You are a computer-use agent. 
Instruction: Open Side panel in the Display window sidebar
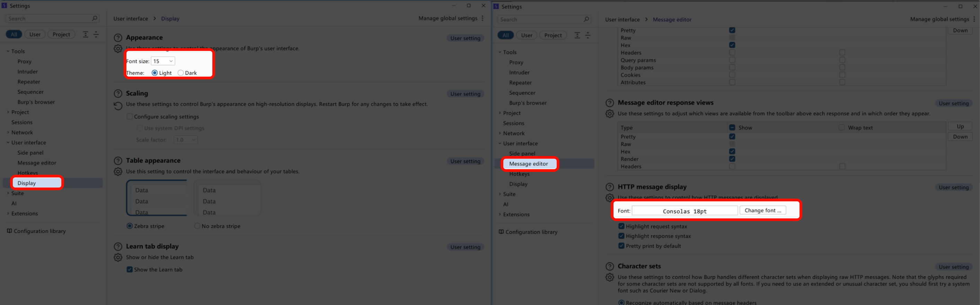[30, 153]
